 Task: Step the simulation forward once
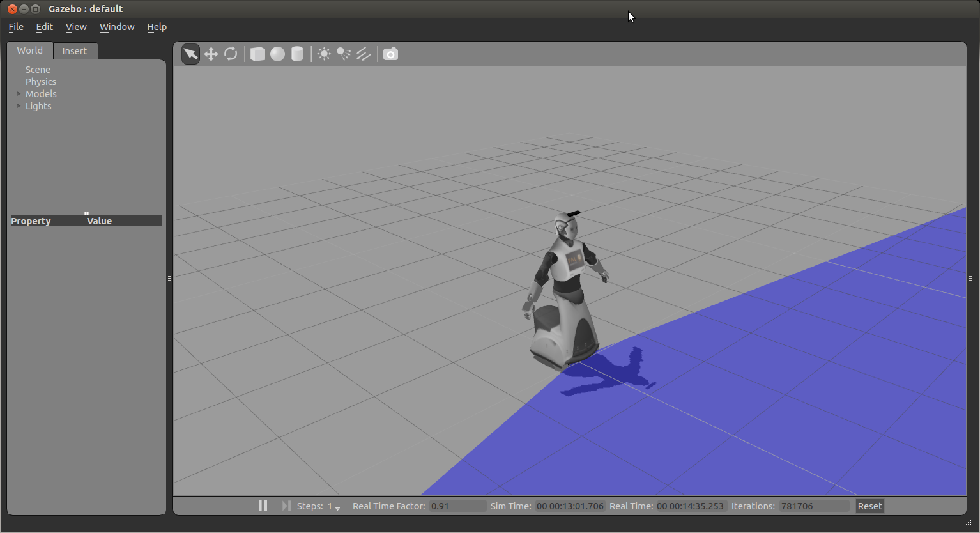(x=286, y=506)
